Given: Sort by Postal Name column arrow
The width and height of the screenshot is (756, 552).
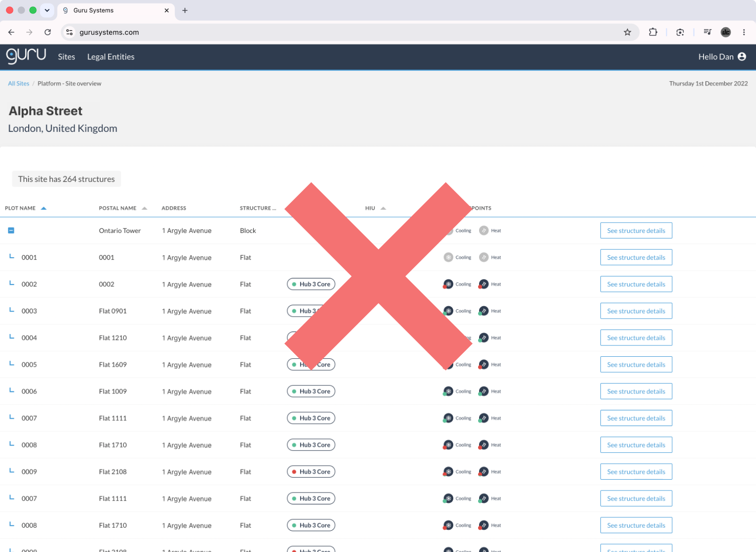Looking at the screenshot, I should click(145, 208).
